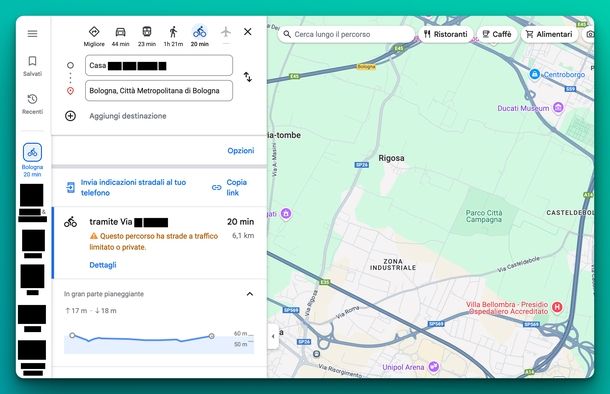The height and width of the screenshot is (394, 610).
Task: Choose Migliore best travel mode
Action: [x=94, y=37]
